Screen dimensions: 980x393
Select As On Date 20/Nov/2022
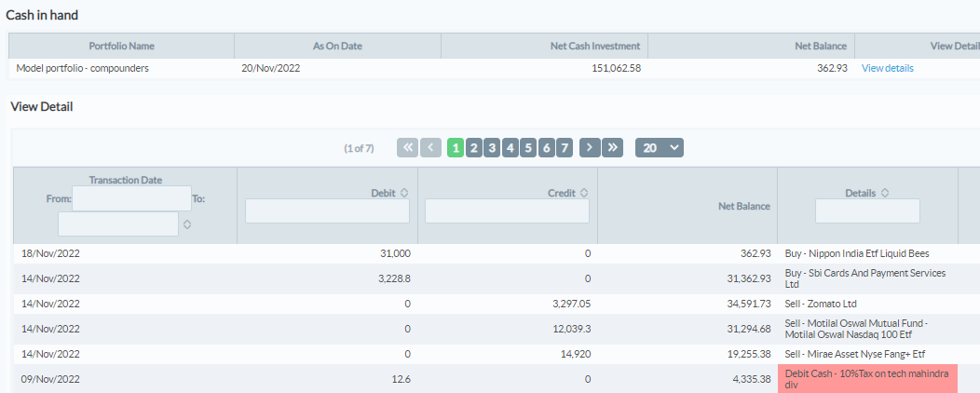[x=271, y=69]
